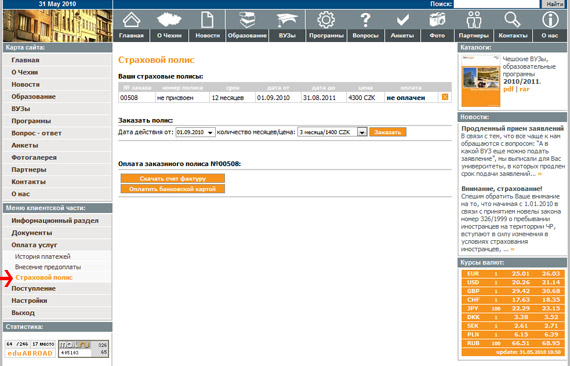Image resolution: width=570 pixels, height=366 pixels.
Task: Click the О Чехии map icon
Action: [x=169, y=20]
